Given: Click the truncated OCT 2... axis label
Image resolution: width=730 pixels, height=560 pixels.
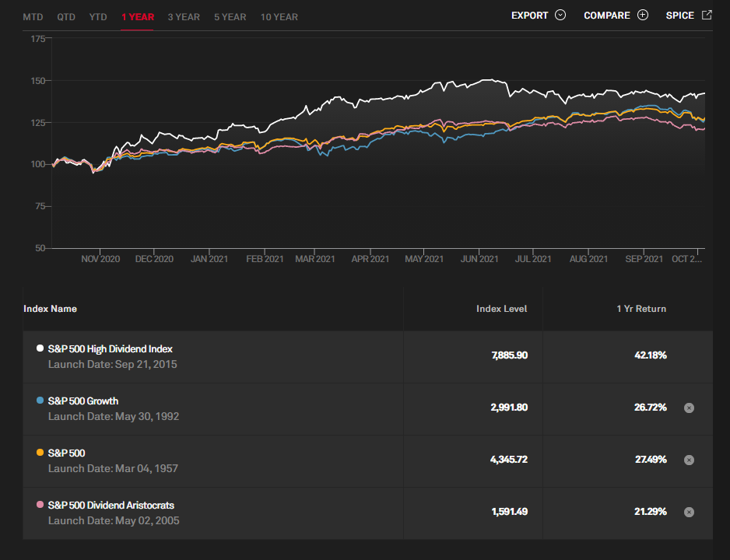Looking at the screenshot, I should (x=686, y=259).
